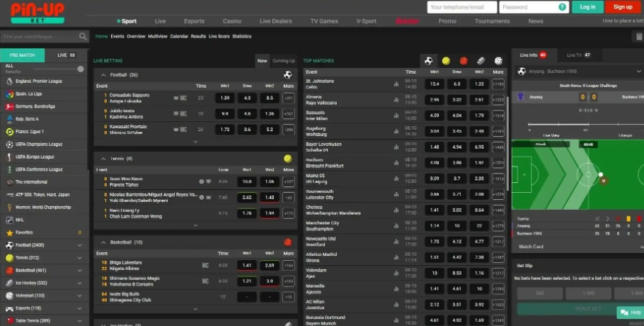Go to the Esports section
644x326 pixels.
[195, 21]
